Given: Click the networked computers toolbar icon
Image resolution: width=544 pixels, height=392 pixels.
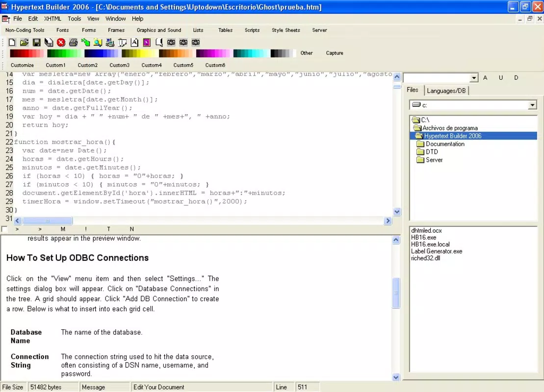Looking at the screenshot, I should pos(110,42).
